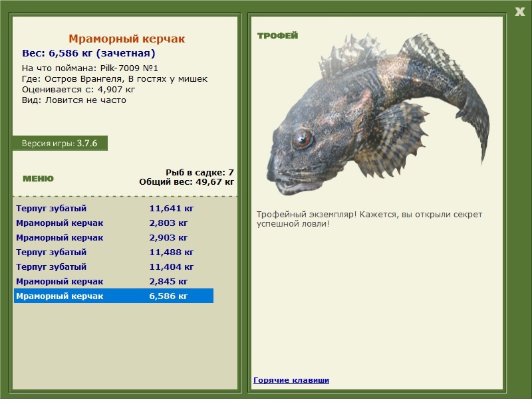Click the Мраморный керчак title heading
The height and width of the screenshot is (408, 532).
tap(126, 39)
